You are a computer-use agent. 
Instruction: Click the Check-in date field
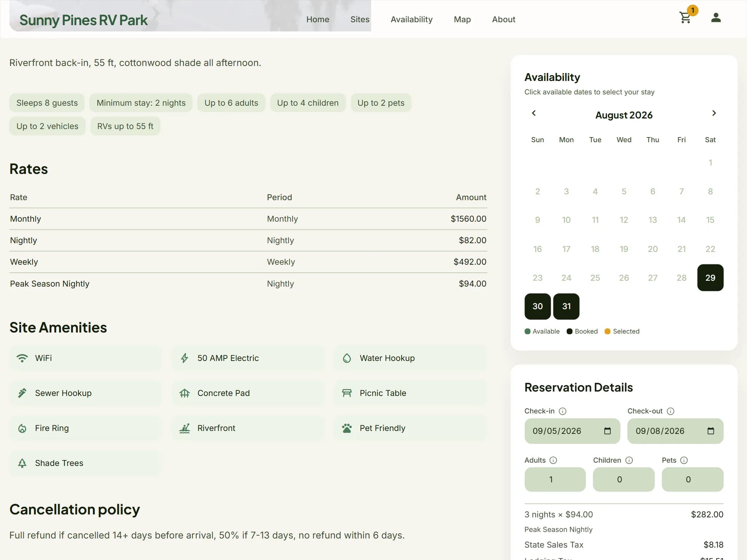point(572,431)
